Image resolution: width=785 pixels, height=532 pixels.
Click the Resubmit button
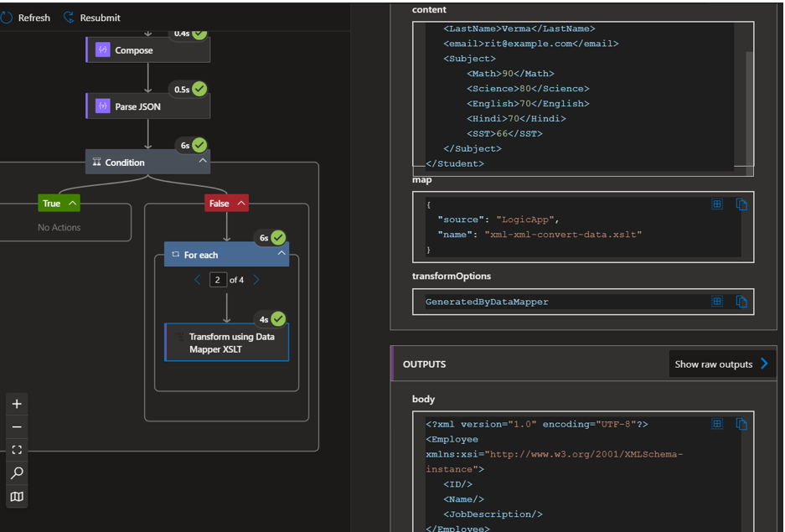(92, 18)
